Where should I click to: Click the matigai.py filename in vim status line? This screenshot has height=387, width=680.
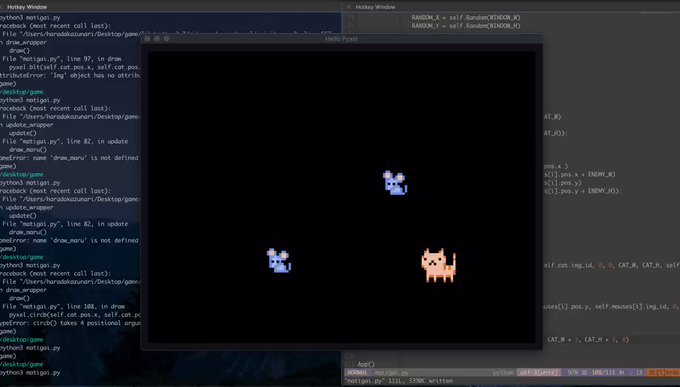391,373
